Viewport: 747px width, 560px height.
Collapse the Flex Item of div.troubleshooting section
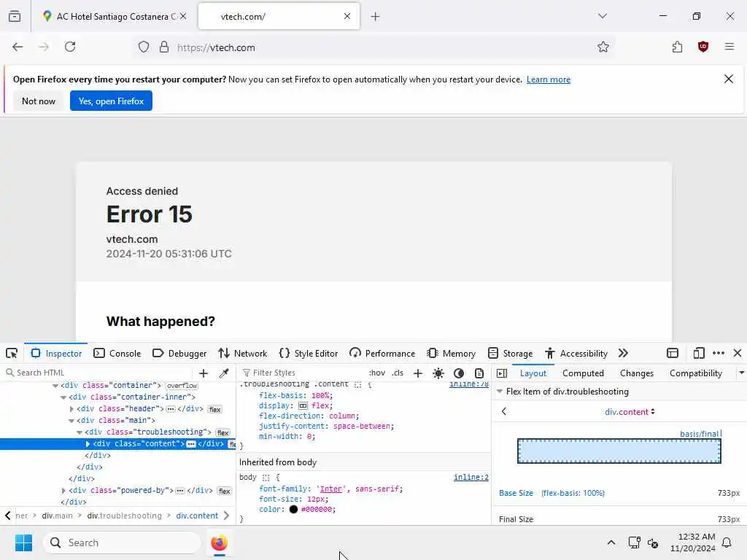500,392
